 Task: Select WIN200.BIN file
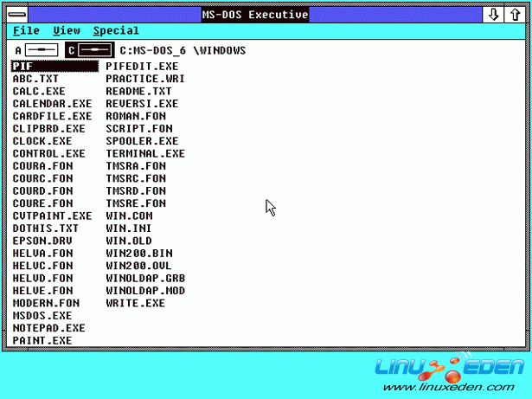click(x=139, y=254)
